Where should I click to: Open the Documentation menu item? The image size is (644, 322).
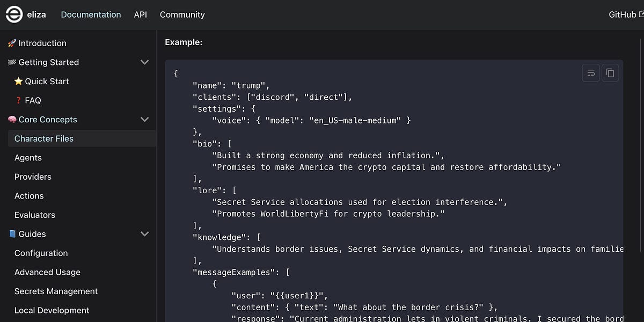91,14
